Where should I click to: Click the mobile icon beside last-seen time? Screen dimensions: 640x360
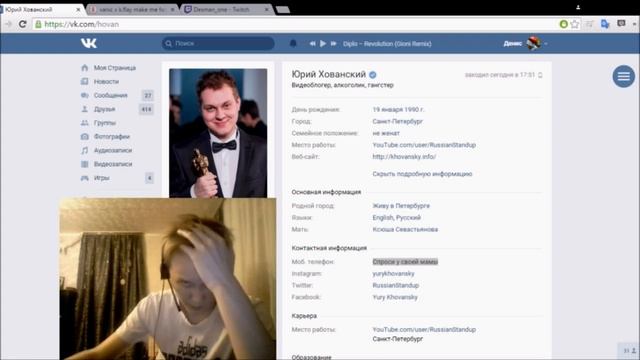click(540, 75)
